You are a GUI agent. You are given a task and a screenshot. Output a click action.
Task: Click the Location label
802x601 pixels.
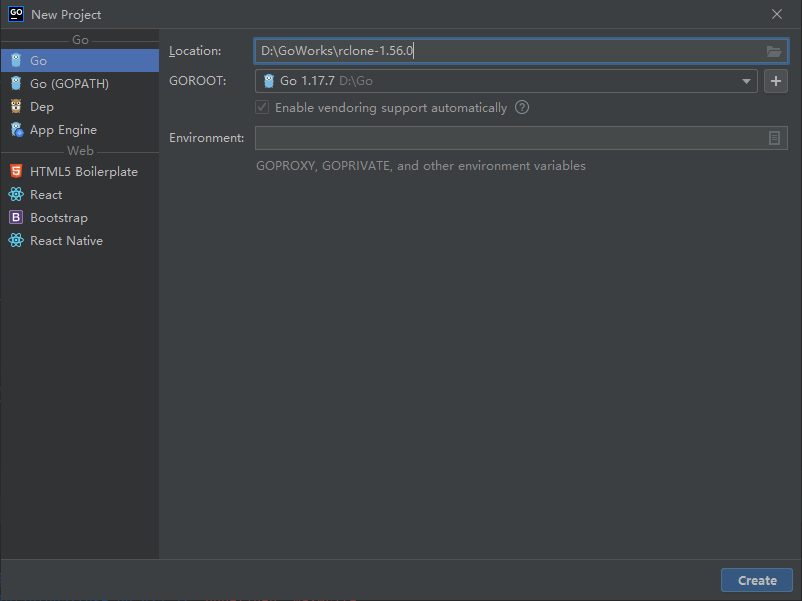click(195, 51)
